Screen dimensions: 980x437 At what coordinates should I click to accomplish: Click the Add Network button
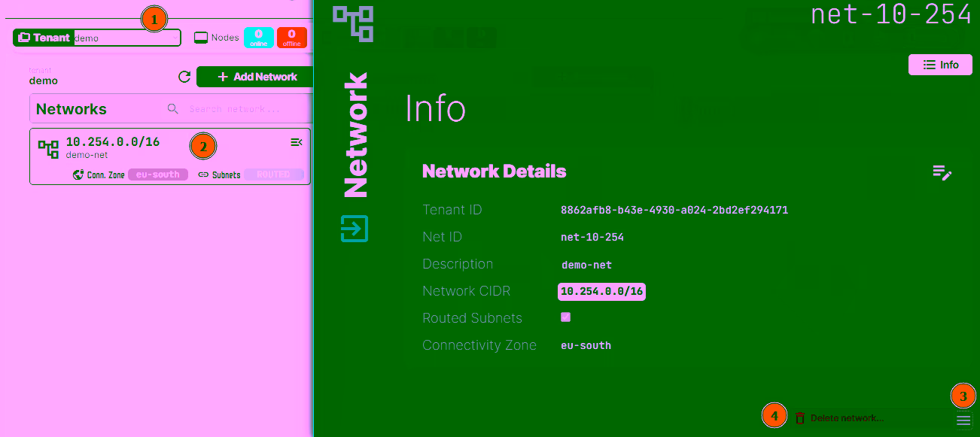pos(255,76)
